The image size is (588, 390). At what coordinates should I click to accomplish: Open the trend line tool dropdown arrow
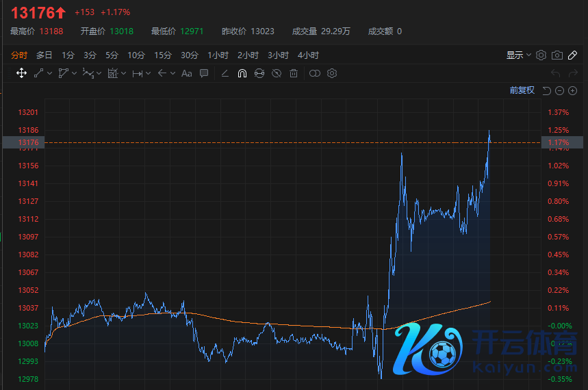pos(50,73)
